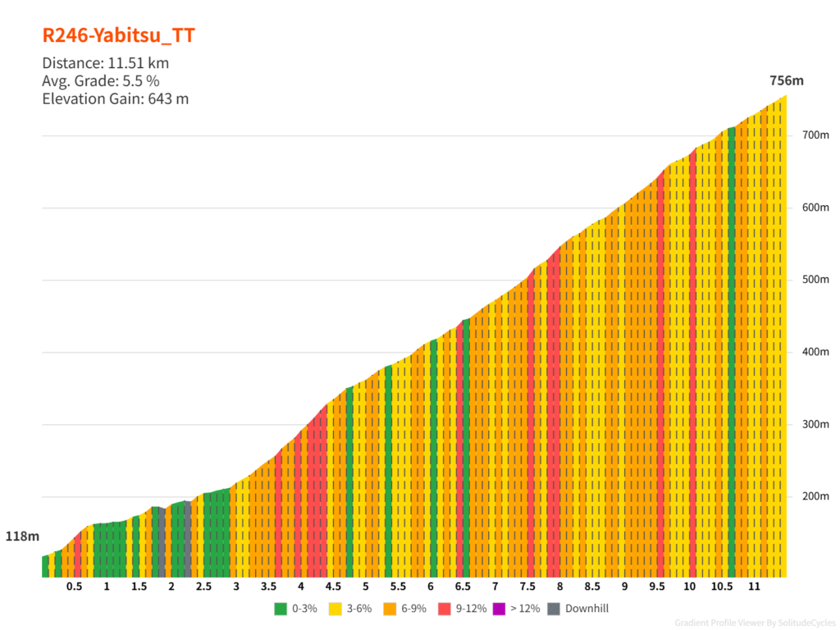
Task: Toggle the 9-12% legend label text
Action: [471, 609]
